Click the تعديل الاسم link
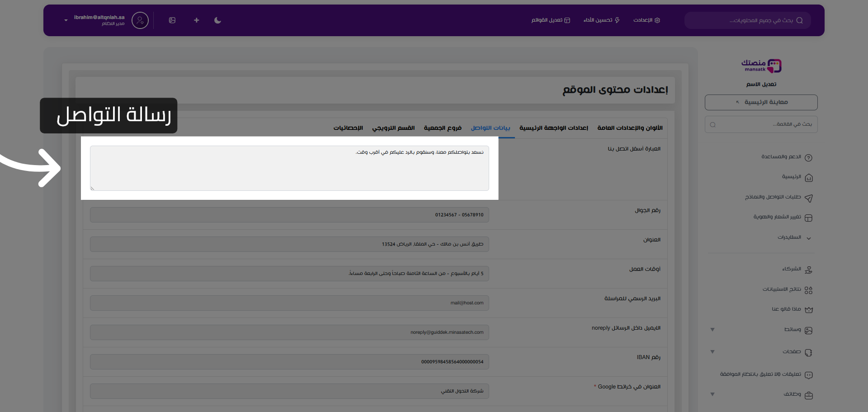This screenshot has width=868, height=412. pos(761,84)
